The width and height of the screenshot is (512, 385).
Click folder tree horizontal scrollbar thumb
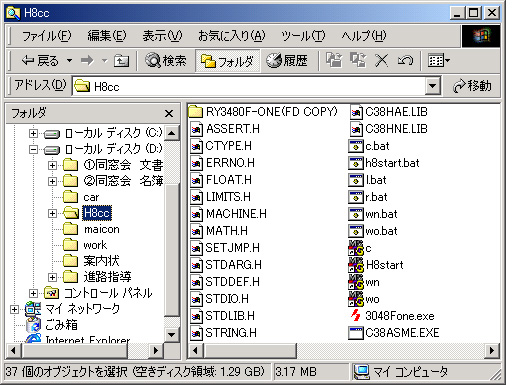pyautogui.click(x=74, y=351)
